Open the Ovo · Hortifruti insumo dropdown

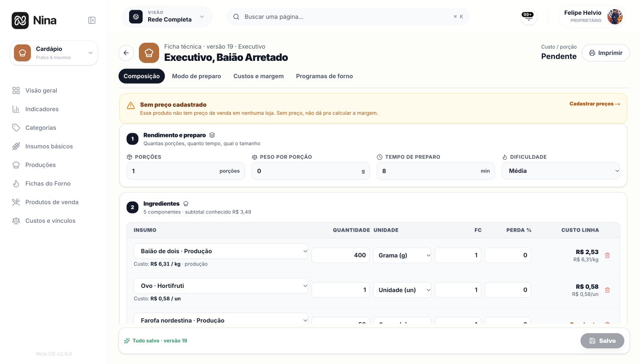[x=221, y=286]
